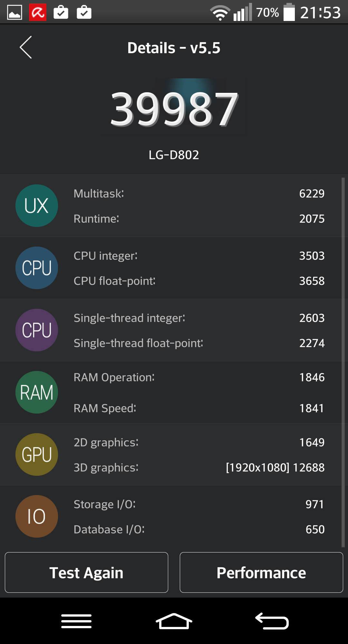Tap the green RAM category icon
Viewport: 348px width, 644px height.
point(37,392)
